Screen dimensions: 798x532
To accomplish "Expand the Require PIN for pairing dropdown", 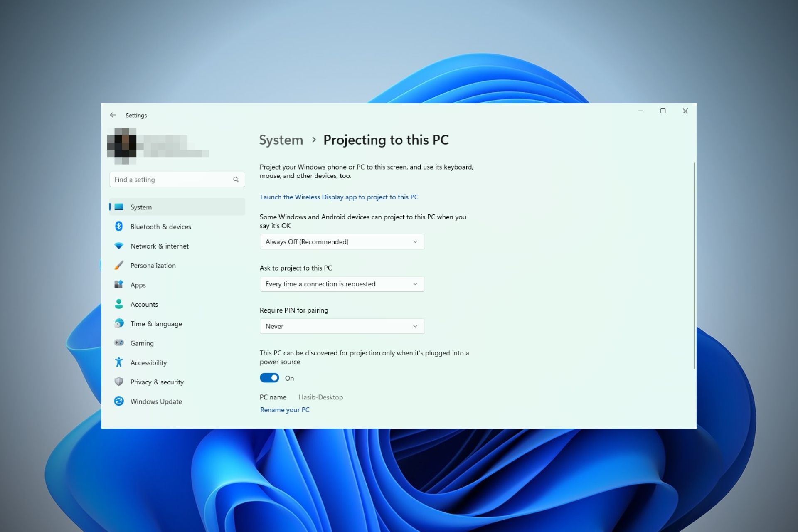I will (x=341, y=325).
